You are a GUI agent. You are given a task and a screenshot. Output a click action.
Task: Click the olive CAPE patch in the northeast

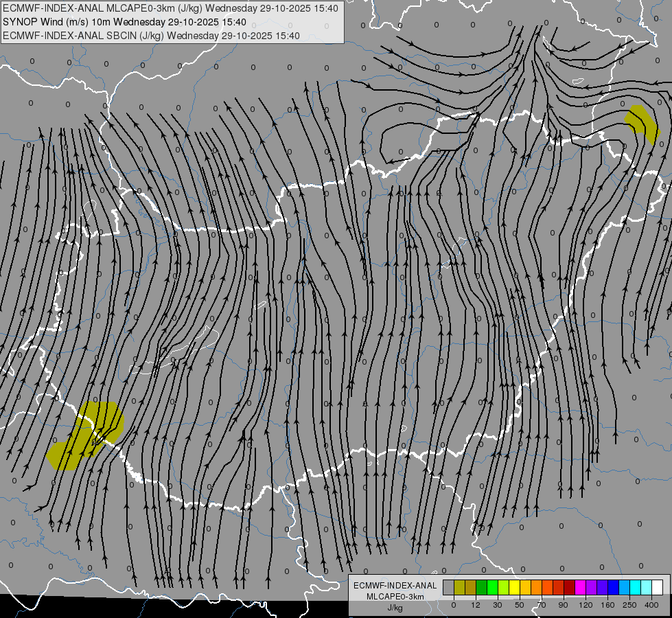coord(642,124)
